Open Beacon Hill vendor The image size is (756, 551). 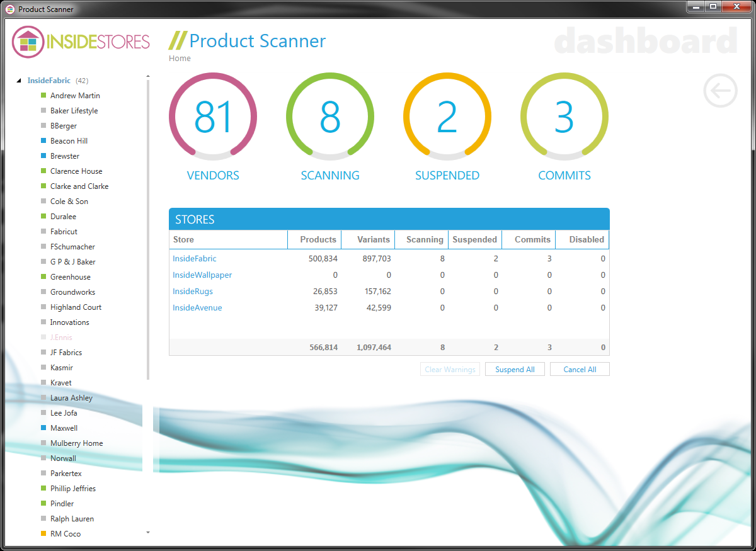point(69,141)
